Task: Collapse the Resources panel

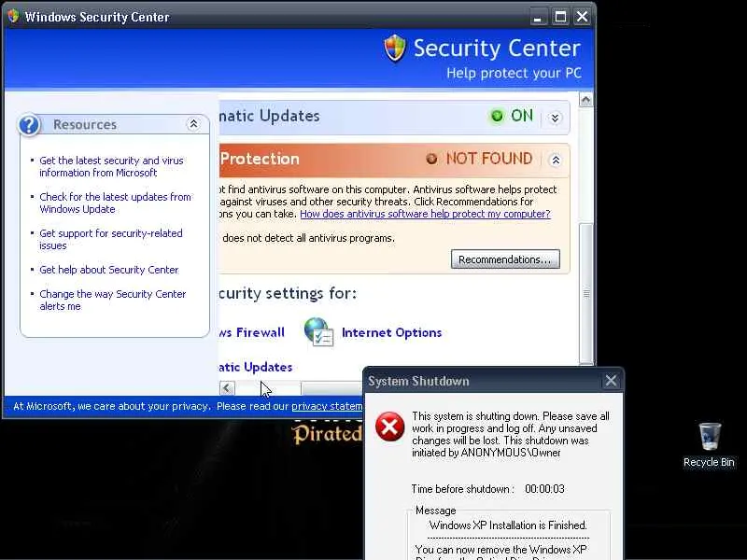Action: [x=193, y=124]
